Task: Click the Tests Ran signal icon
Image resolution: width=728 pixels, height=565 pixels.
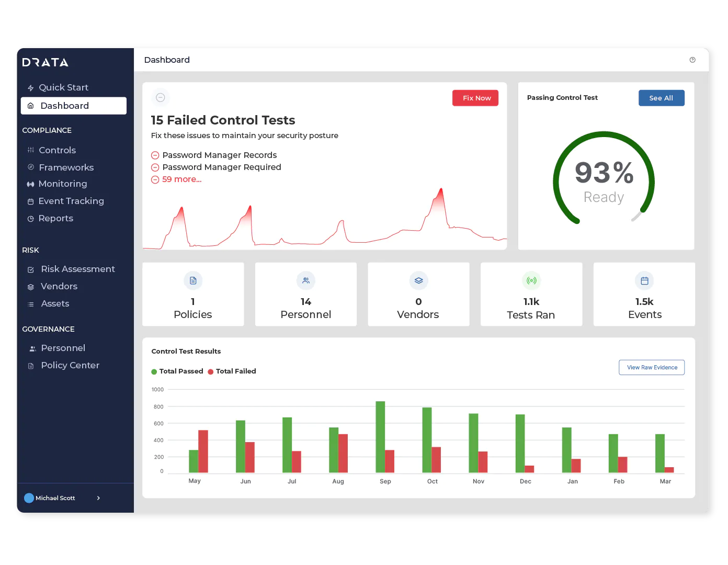Action: [531, 281]
